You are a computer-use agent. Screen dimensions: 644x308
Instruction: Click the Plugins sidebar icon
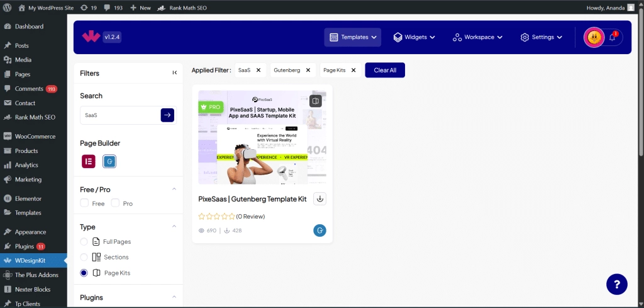tap(8, 246)
